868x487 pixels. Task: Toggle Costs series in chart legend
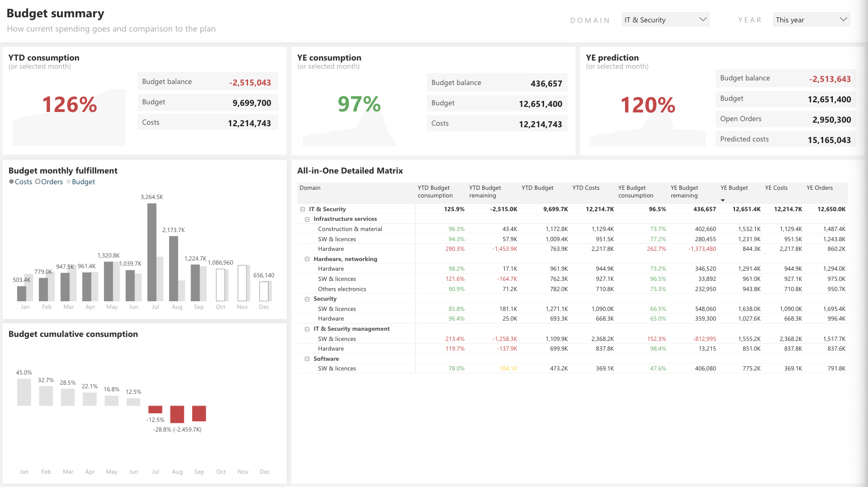pos(20,182)
